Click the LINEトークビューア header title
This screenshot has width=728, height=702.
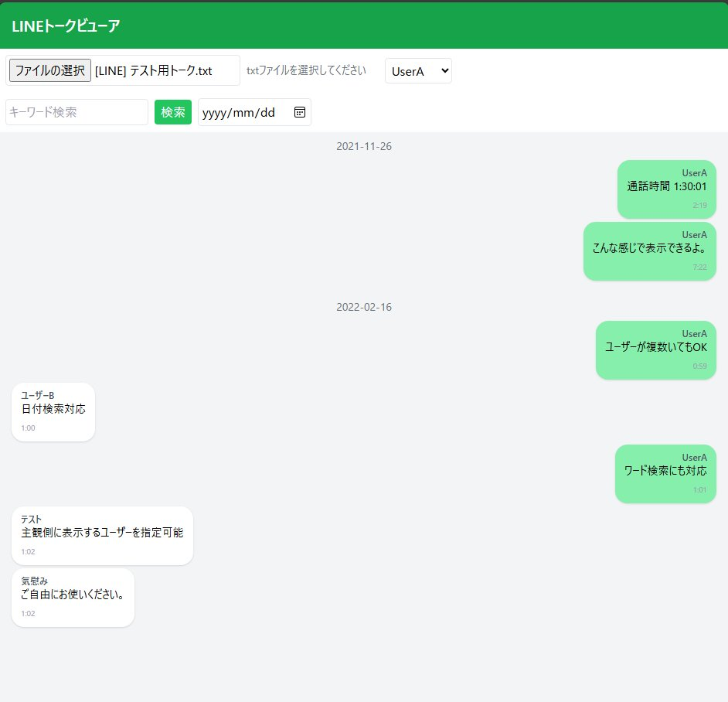(x=66, y=26)
